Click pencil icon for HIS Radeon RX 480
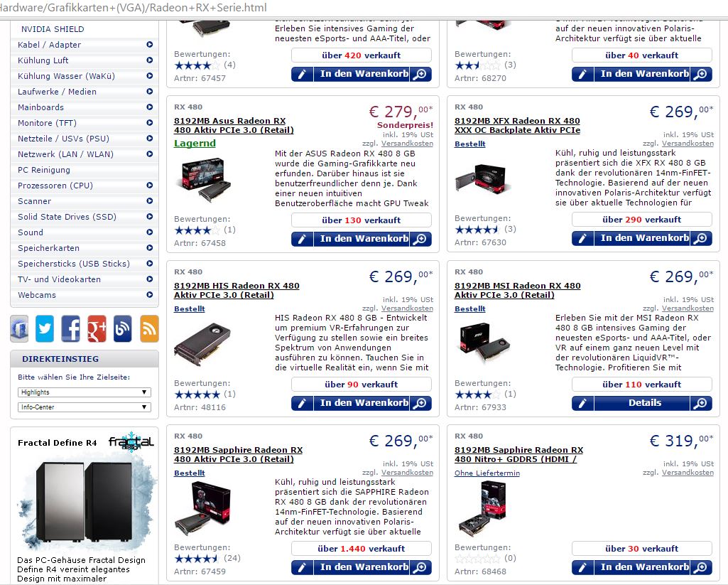The width and height of the screenshot is (728, 585). pyautogui.click(x=303, y=403)
